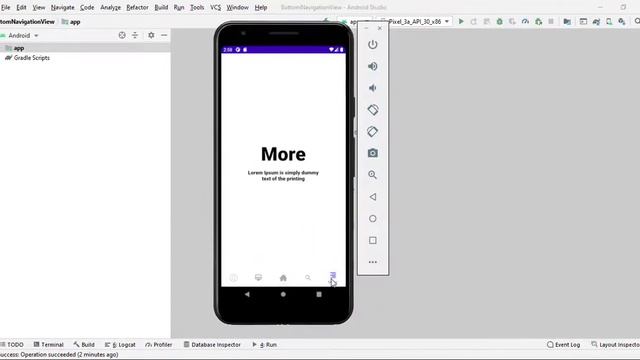Screen dimensions: 640x360
Task: Raise the emulator volume
Action: click(373, 66)
